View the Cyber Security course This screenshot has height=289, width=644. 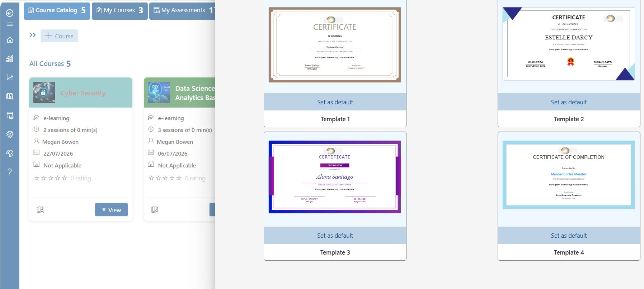tap(111, 210)
